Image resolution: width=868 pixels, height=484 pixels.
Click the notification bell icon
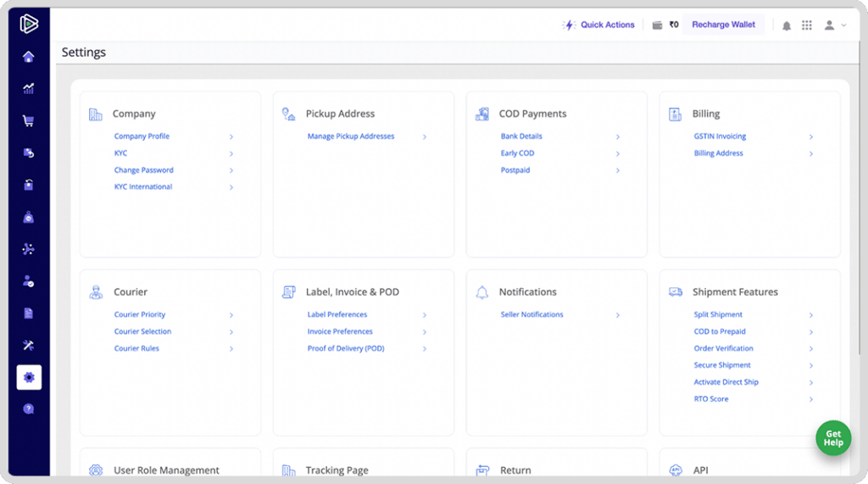(786, 25)
